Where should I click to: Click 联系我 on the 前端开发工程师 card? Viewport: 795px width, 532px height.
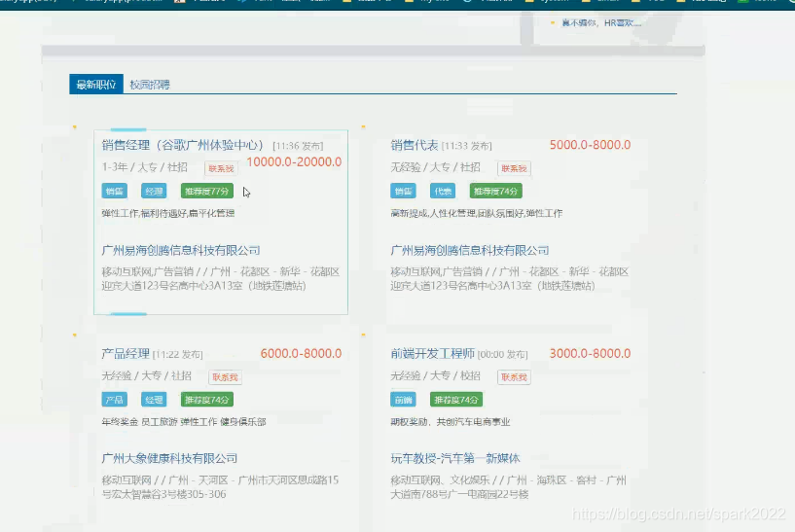click(514, 377)
